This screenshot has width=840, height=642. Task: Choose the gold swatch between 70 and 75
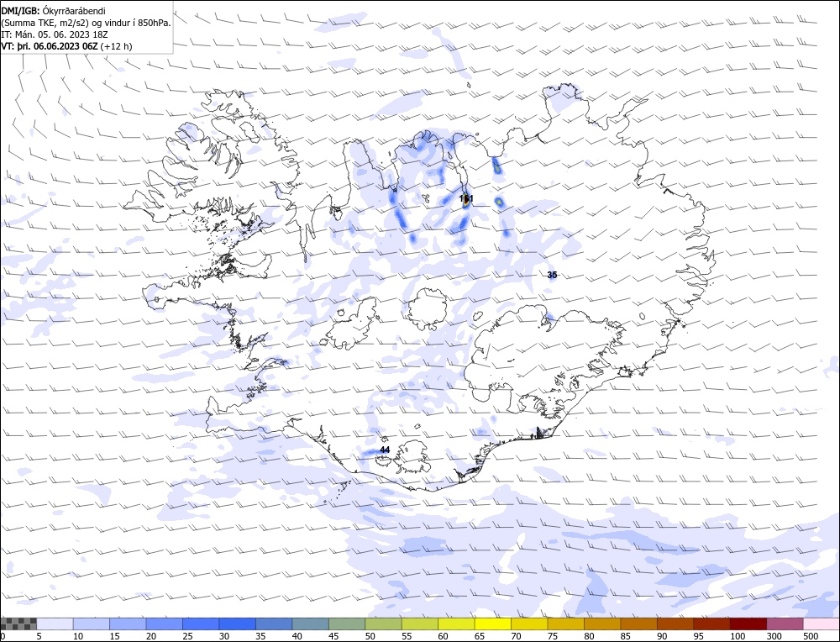tap(529, 624)
